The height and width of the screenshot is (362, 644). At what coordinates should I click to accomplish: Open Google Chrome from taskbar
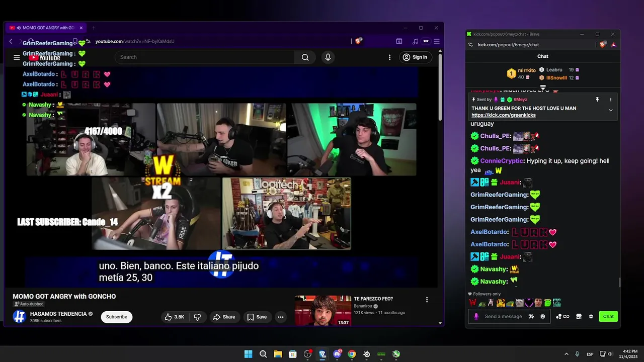pyautogui.click(x=352, y=354)
